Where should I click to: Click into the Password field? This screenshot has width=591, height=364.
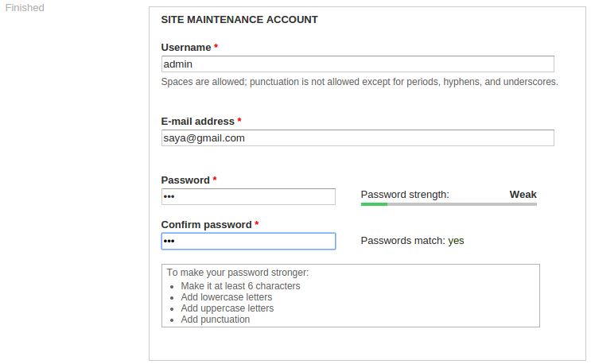click(248, 196)
